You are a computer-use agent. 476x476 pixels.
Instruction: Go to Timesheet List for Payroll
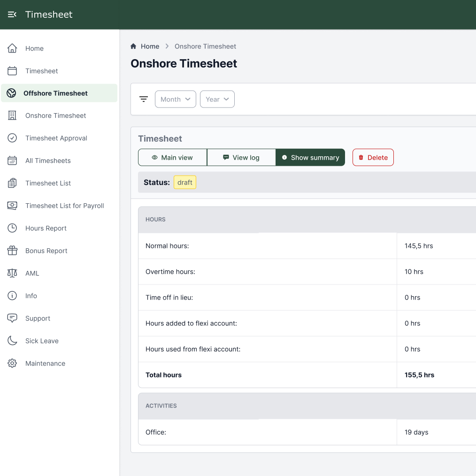pyautogui.click(x=64, y=206)
